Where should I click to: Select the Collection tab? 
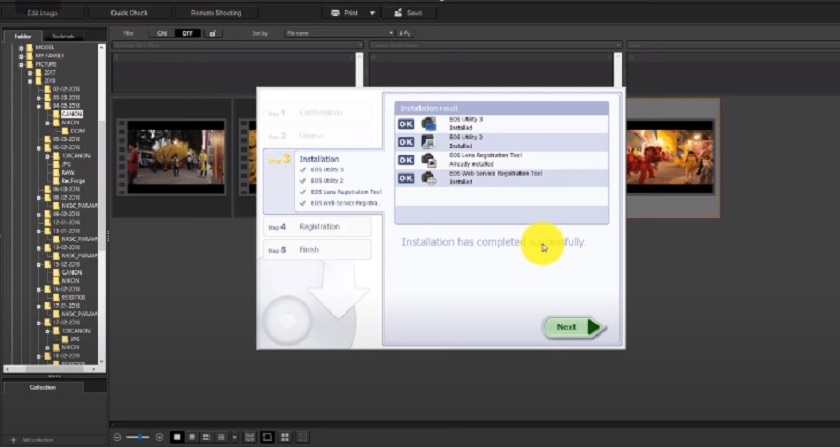point(43,387)
